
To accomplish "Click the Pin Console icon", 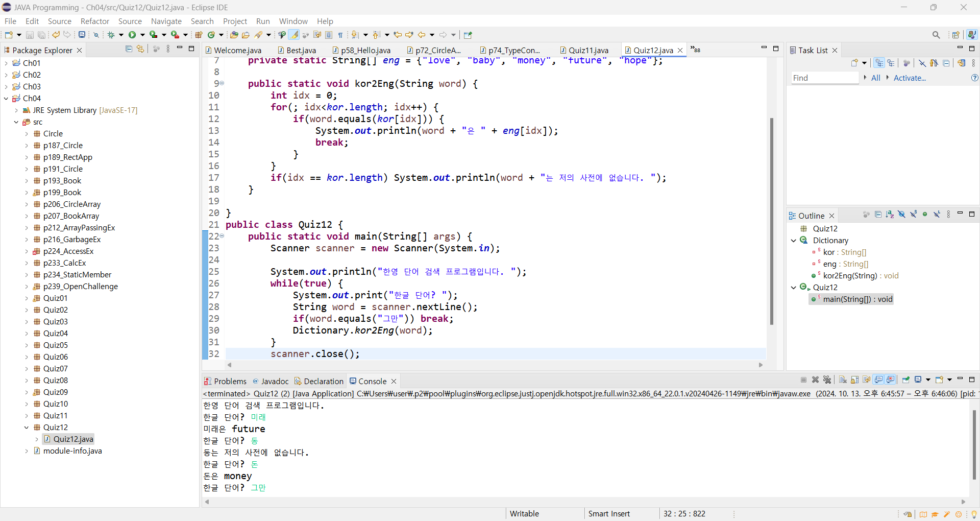I will 906,380.
